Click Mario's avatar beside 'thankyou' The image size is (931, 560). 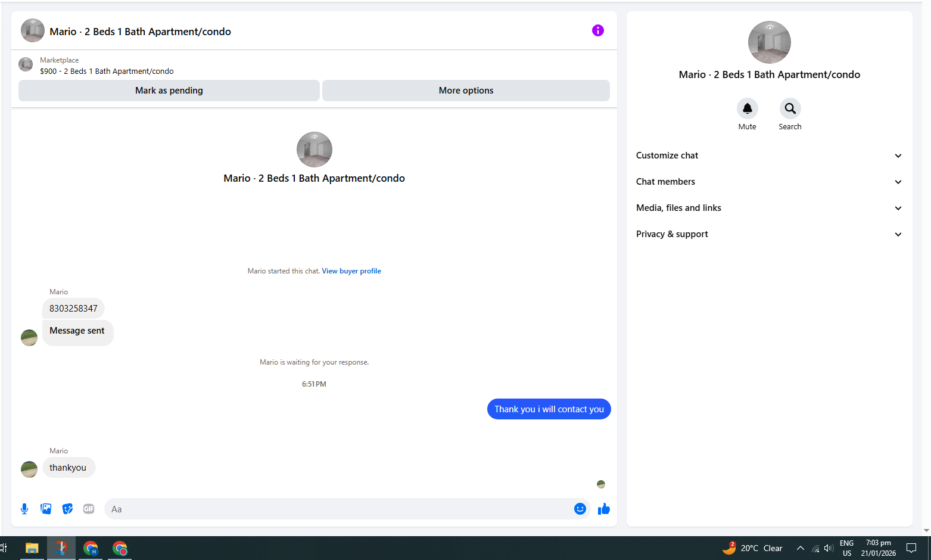pyautogui.click(x=29, y=469)
